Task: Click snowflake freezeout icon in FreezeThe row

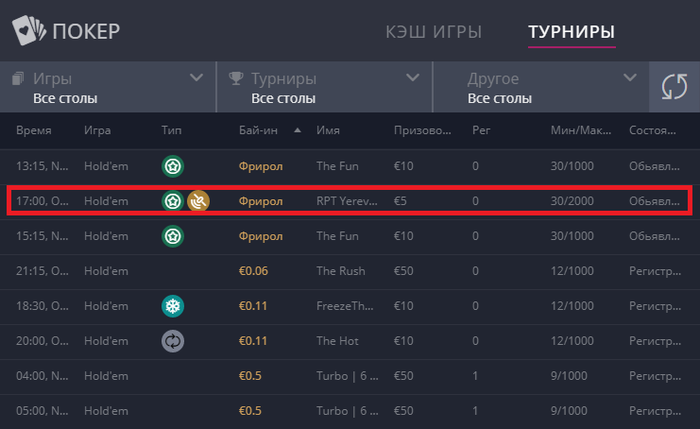Action: pos(172,306)
